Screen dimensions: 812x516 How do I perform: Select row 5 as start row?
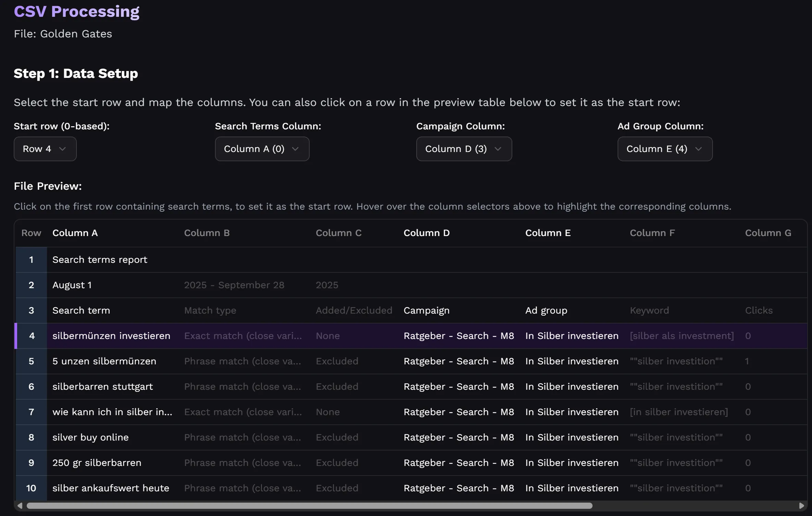click(x=104, y=361)
